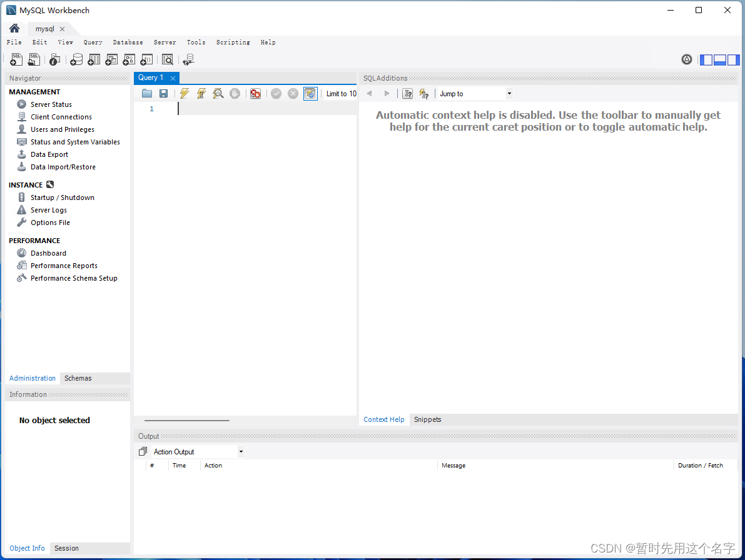The image size is (745, 560).
Task: Open the Database menu
Action: click(x=128, y=42)
